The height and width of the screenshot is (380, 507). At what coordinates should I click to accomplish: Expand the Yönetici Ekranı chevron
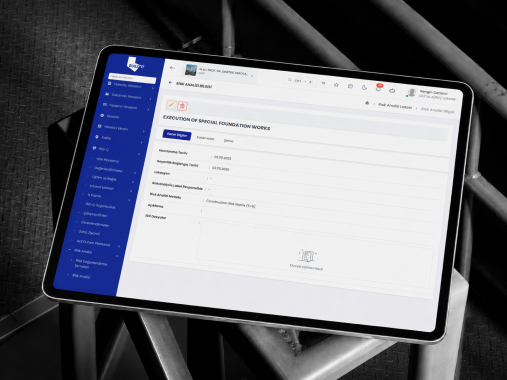coord(144,131)
